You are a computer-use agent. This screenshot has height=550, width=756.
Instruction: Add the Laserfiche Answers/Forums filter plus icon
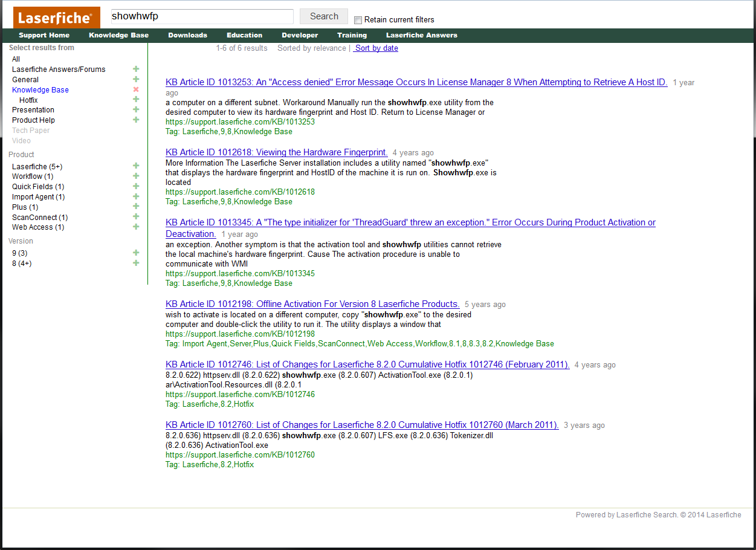point(136,69)
